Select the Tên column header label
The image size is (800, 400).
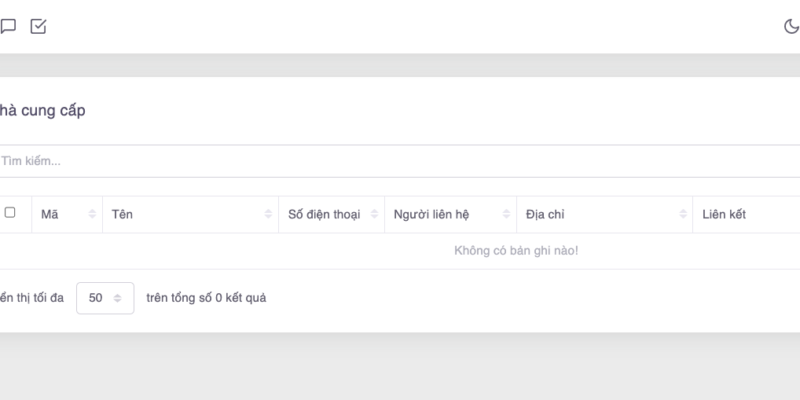122,215
